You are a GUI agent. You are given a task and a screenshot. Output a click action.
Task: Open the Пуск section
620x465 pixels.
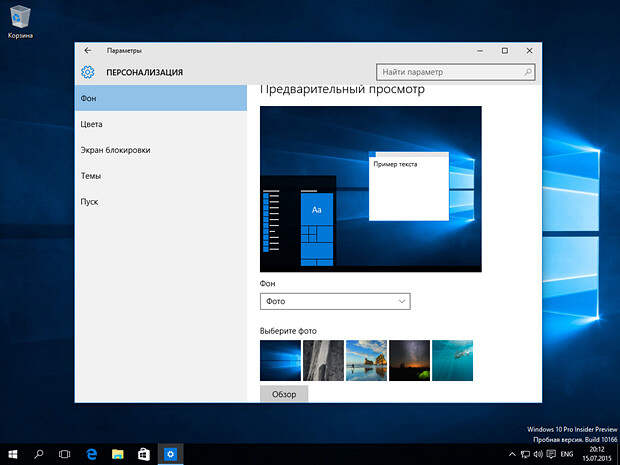pos(161,202)
